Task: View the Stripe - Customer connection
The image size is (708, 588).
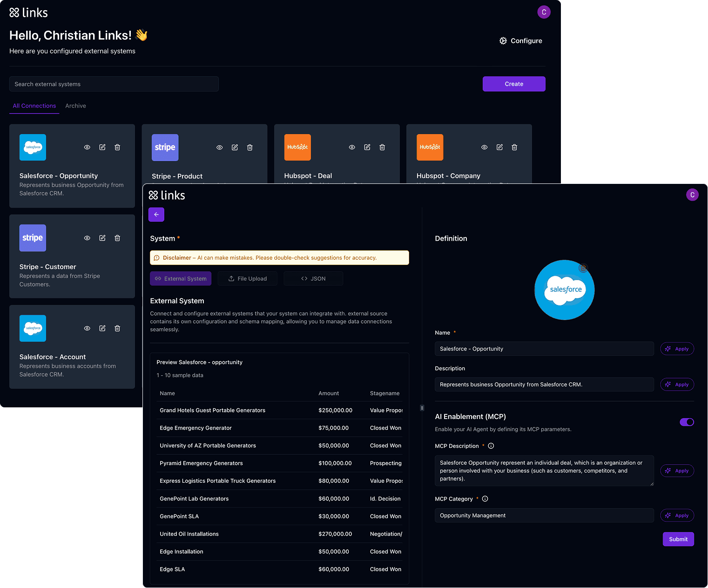Action: tap(87, 238)
